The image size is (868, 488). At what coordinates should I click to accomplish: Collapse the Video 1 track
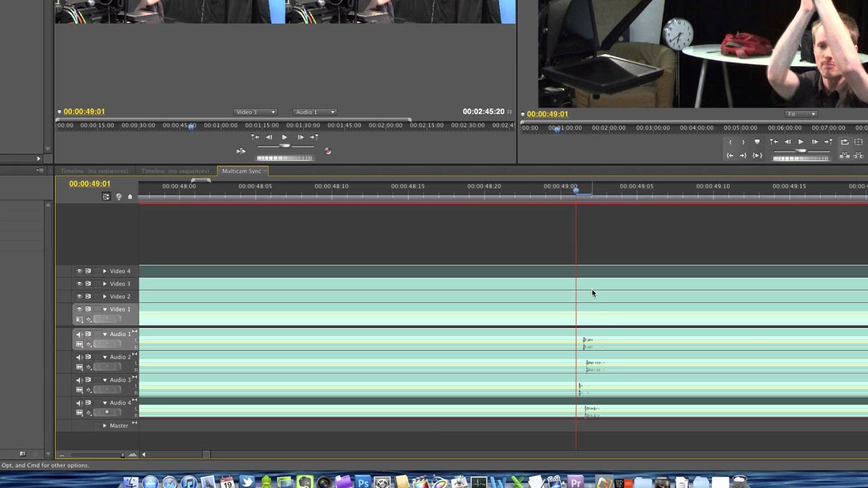[104, 309]
